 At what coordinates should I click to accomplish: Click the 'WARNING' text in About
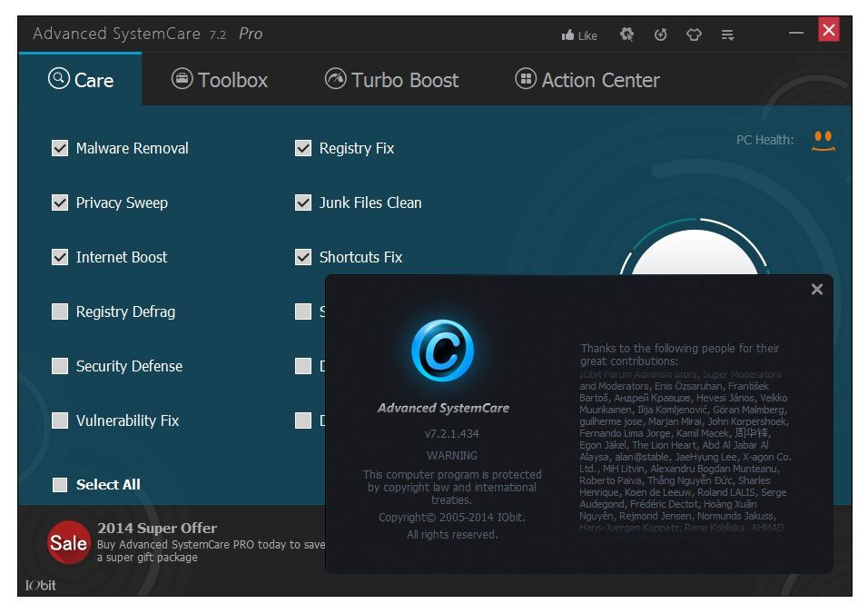click(452, 456)
